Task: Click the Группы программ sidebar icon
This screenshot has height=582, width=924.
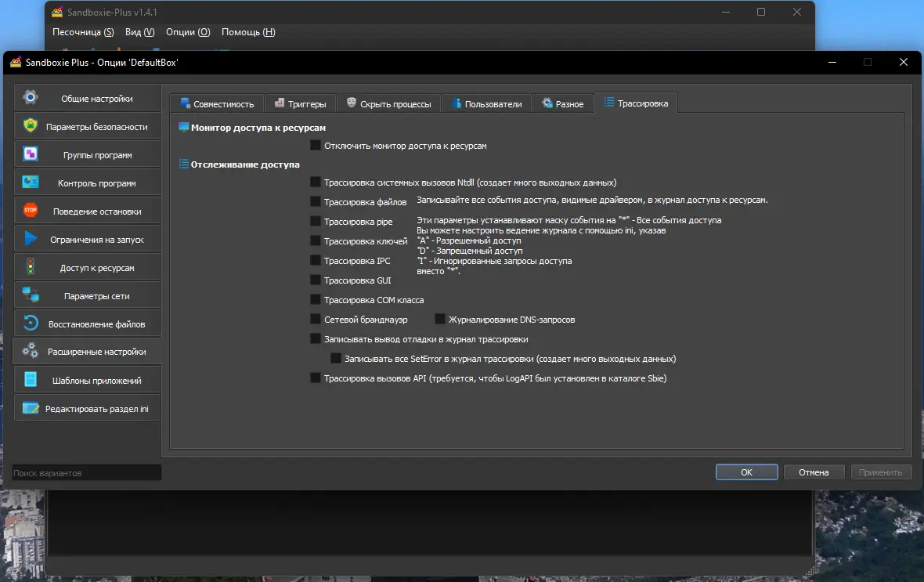Action: [31, 154]
